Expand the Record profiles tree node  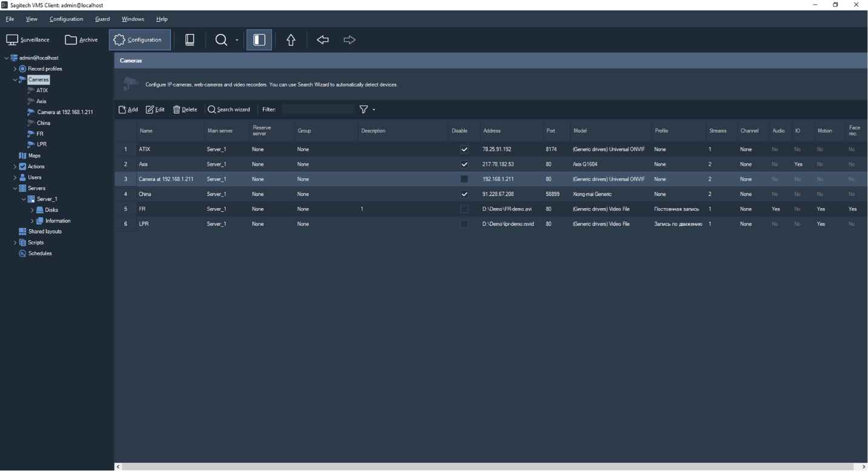15,69
